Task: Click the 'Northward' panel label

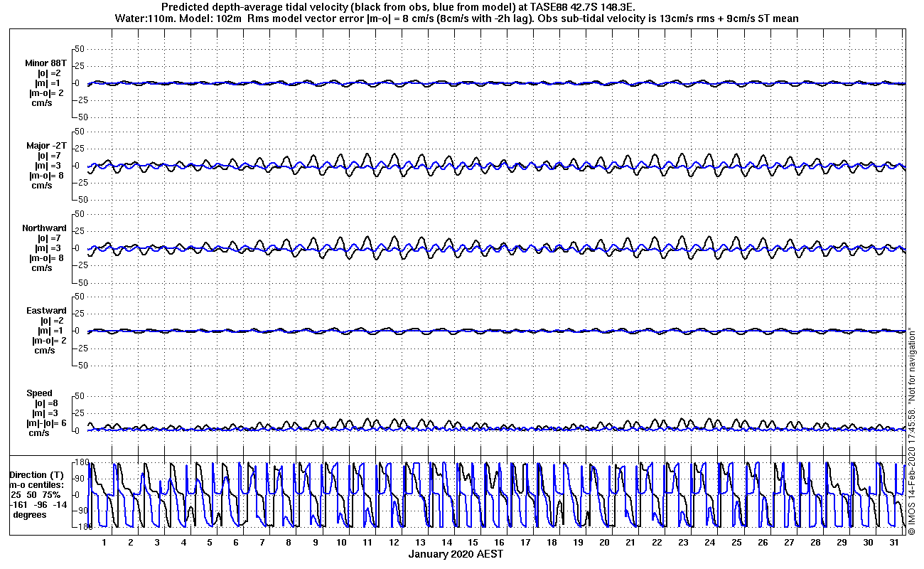Action: point(45,228)
